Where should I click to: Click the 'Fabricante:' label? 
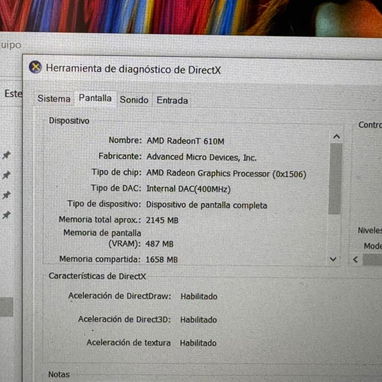[120, 156]
